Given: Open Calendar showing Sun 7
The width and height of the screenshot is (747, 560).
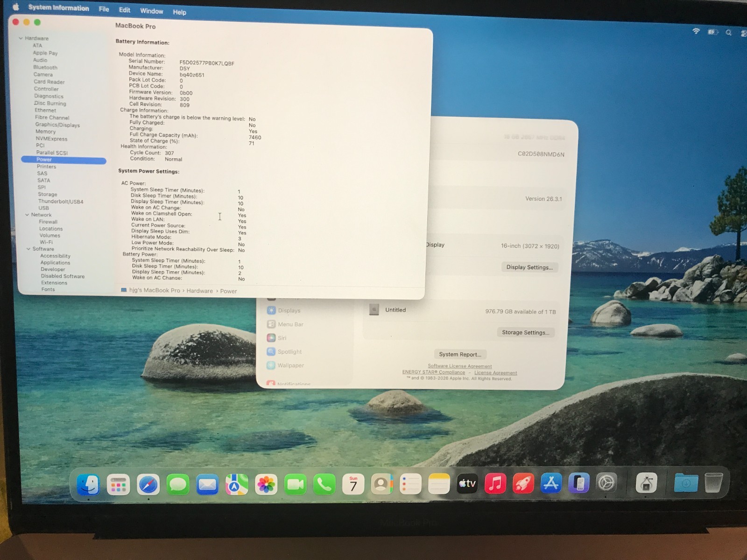Looking at the screenshot, I should point(353,485).
